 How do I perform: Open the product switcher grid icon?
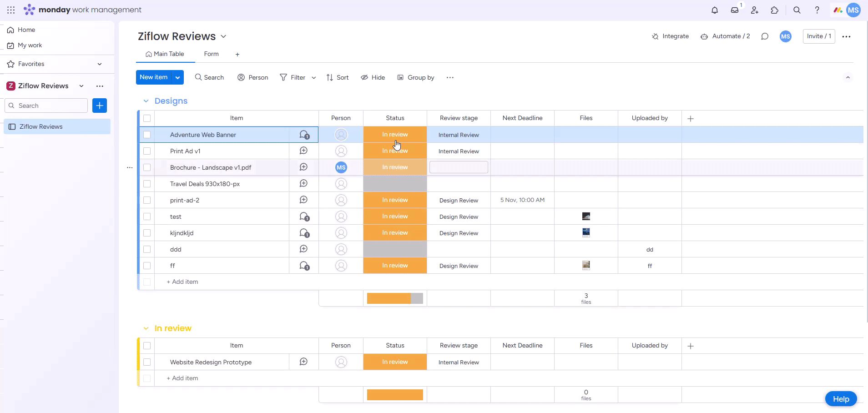[11, 10]
